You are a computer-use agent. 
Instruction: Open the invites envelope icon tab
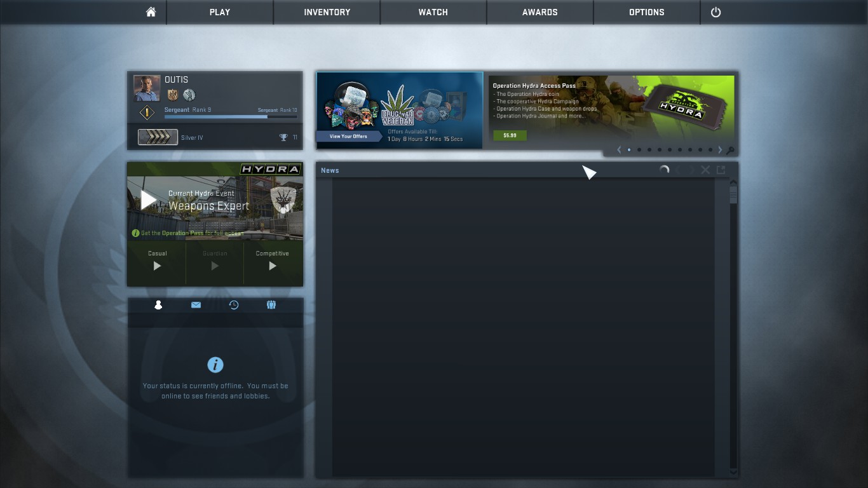point(196,305)
